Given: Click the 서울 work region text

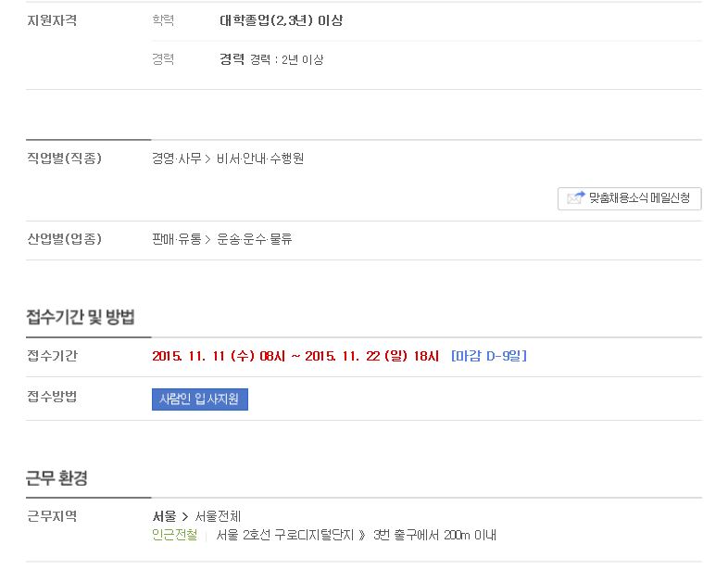Looking at the screenshot, I should click(x=164, y=516).
